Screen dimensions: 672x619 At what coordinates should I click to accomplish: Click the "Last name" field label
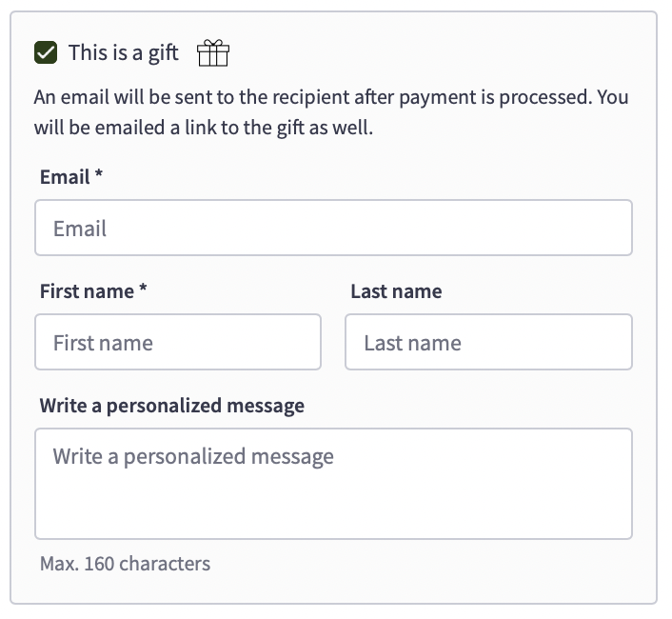(396, 291)
